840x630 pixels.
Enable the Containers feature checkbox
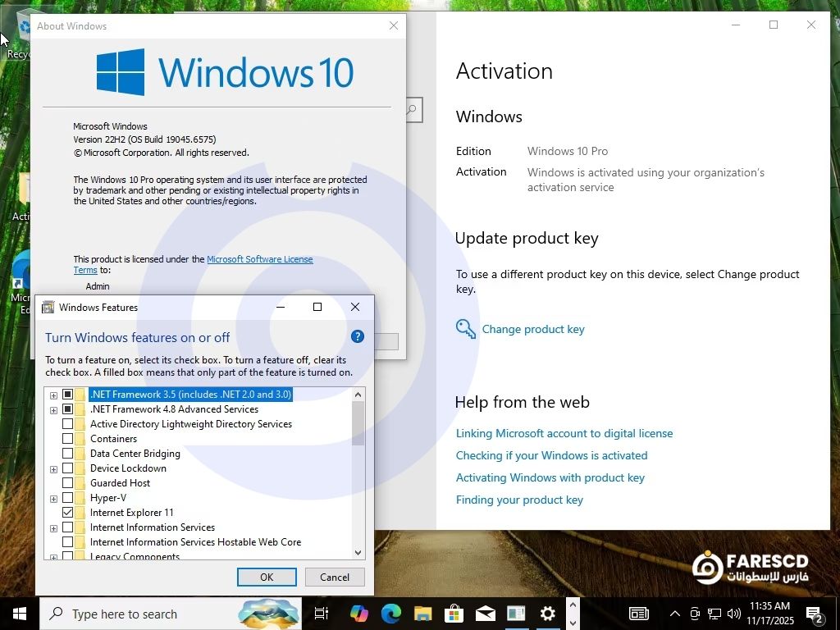coord(68,439)
